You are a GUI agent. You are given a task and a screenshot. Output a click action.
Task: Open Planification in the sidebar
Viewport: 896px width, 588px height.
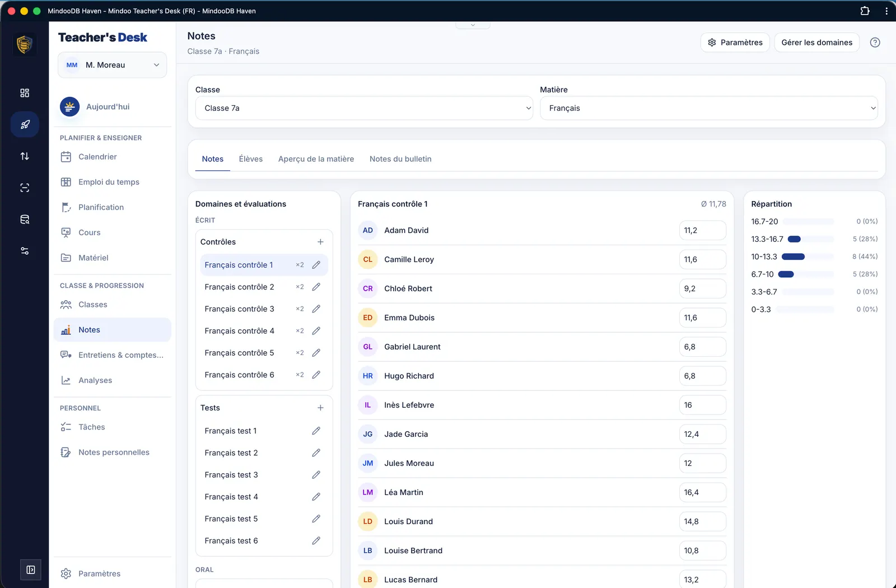tap(112, 207)
